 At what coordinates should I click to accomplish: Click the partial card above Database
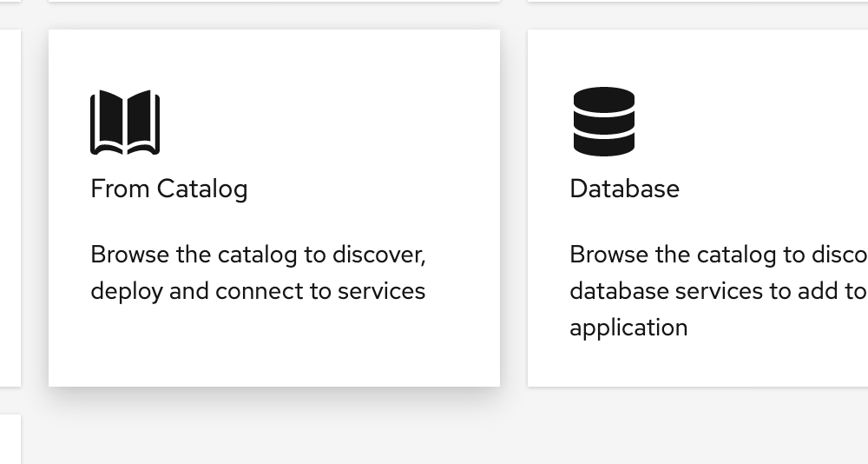(x=698, y=1)
